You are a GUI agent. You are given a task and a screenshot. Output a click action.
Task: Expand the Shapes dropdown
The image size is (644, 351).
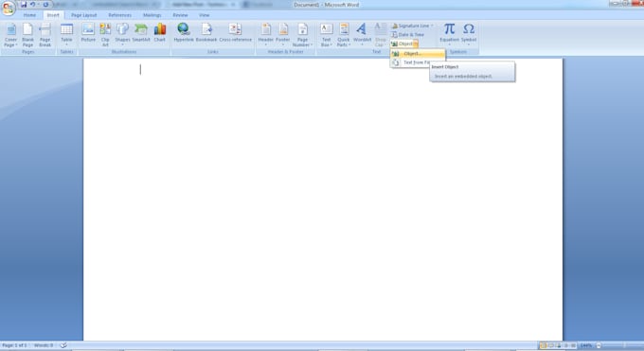[x=122, y=35]
